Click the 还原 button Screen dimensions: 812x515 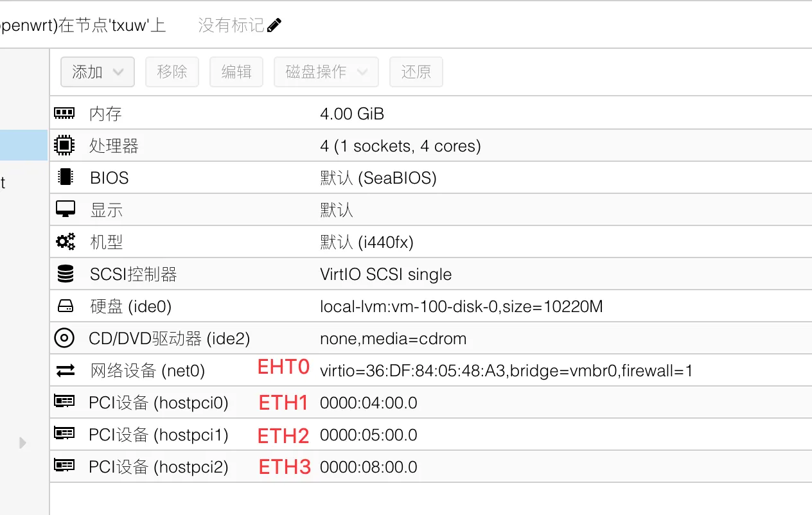[416, 72]
